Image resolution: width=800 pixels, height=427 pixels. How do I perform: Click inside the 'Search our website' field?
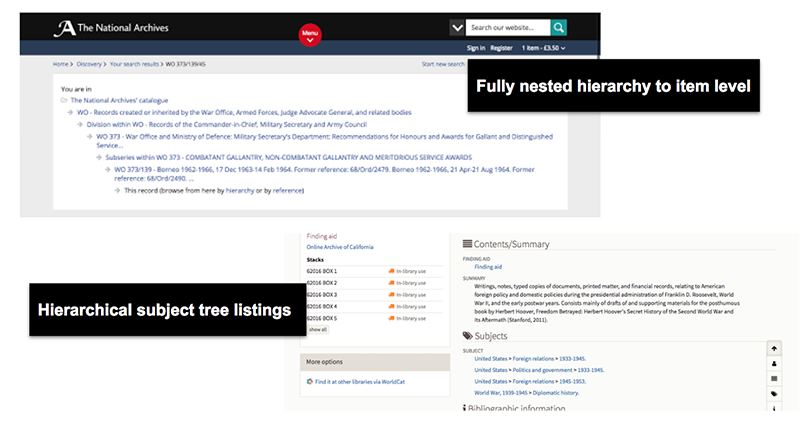pyautogui.click(x=508, y=28)
